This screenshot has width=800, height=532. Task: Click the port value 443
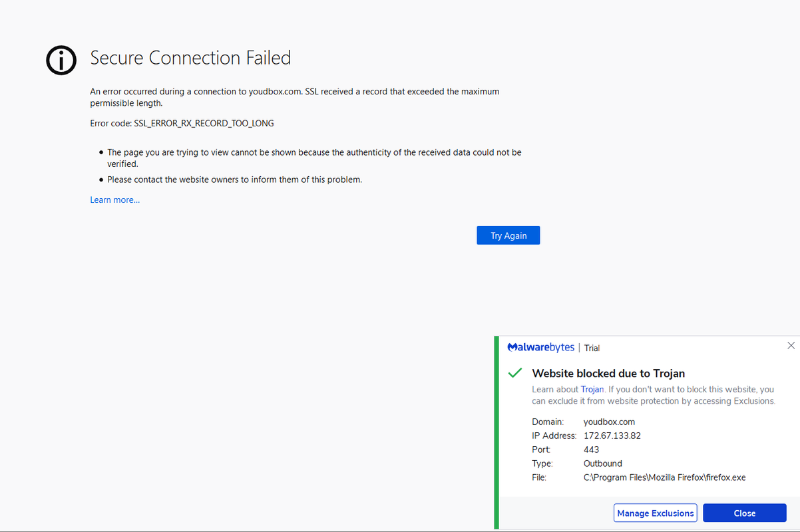(591, 450)
